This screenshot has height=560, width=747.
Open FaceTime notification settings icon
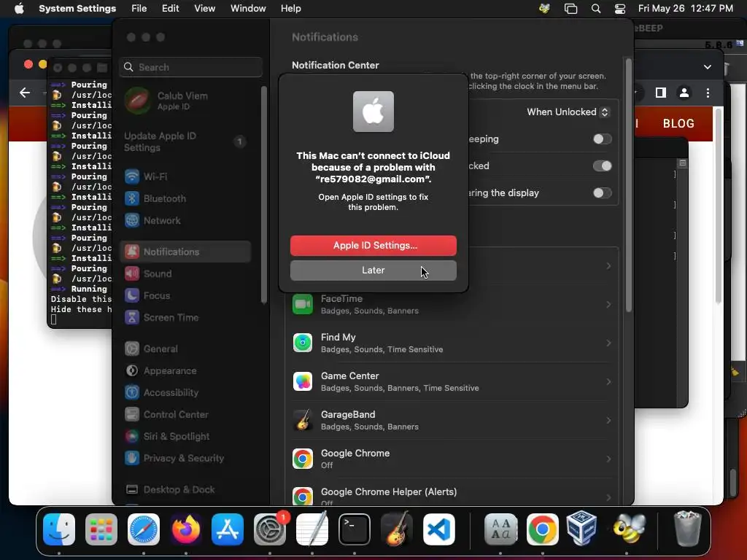tap(303, 304)
